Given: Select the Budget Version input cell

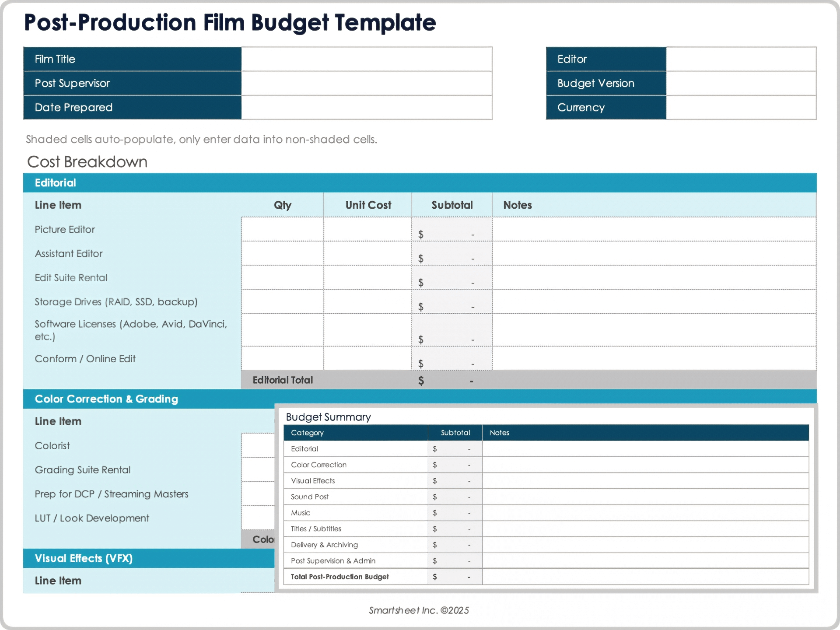Looking at the screenshot, I should pos(741,83).
